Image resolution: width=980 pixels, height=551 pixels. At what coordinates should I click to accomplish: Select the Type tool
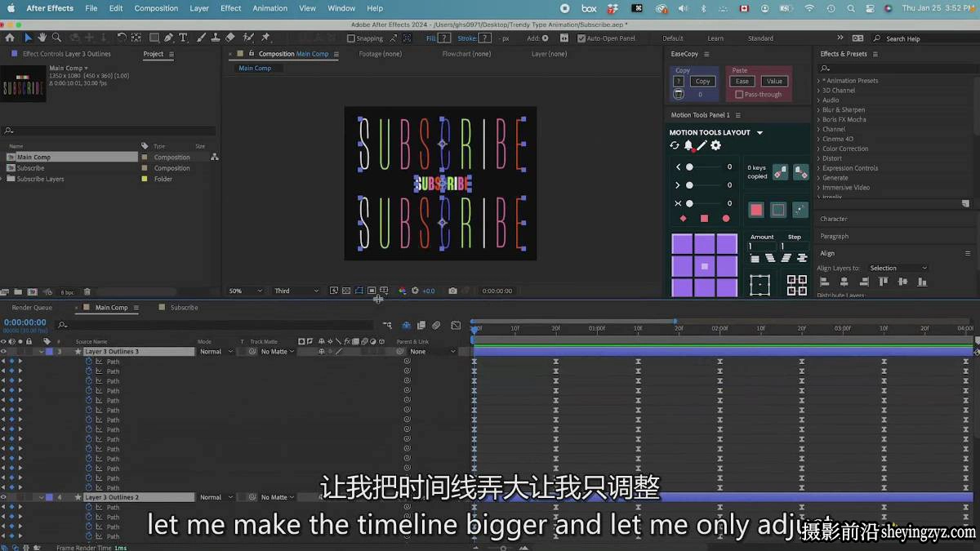[183, 38]
